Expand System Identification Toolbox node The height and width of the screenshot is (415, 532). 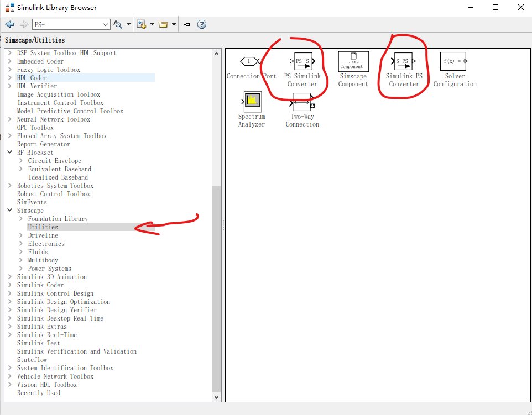10,368
